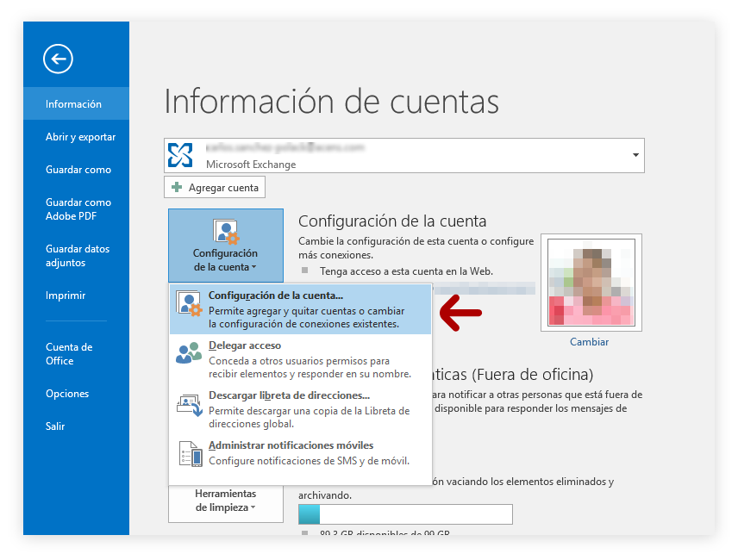Click the blurred web access link below the heading
The height and width of the screenshot is (560, 738).
pyautogui.click(x=484, y=289)
